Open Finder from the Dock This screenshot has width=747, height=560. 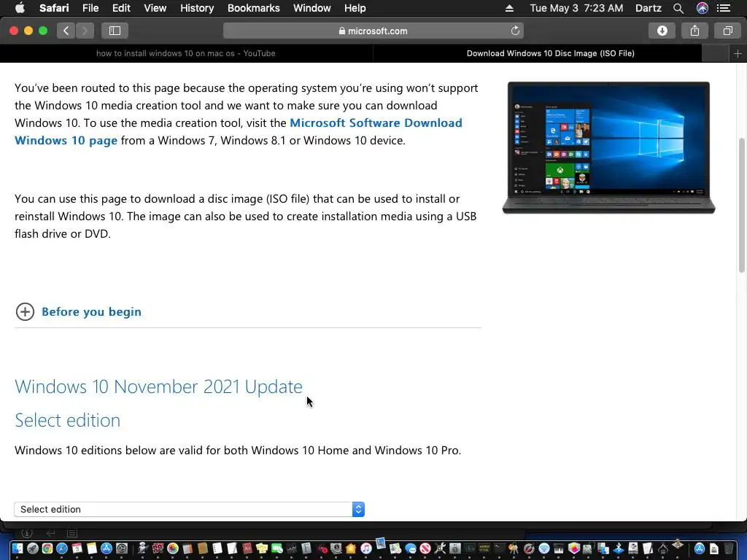click(18, 548)
